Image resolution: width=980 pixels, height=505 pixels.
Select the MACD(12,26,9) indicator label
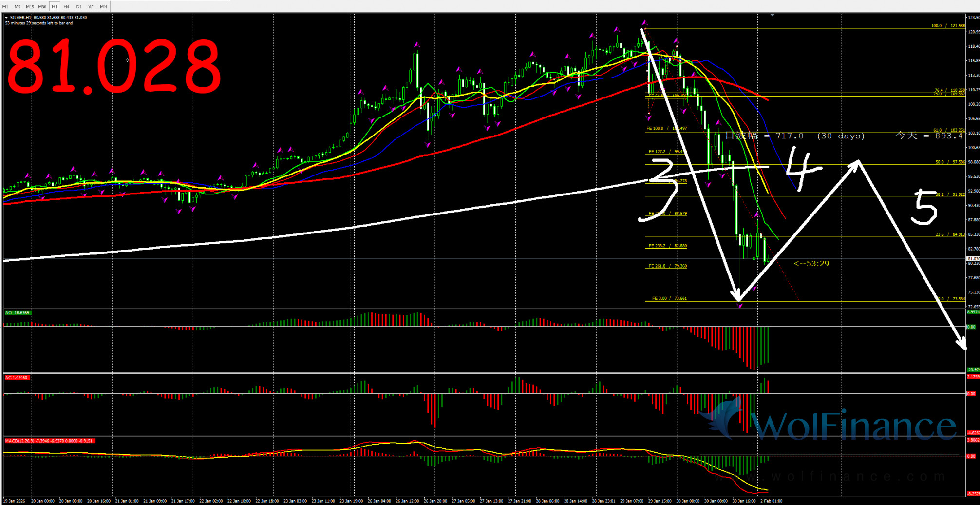point(49,441)
